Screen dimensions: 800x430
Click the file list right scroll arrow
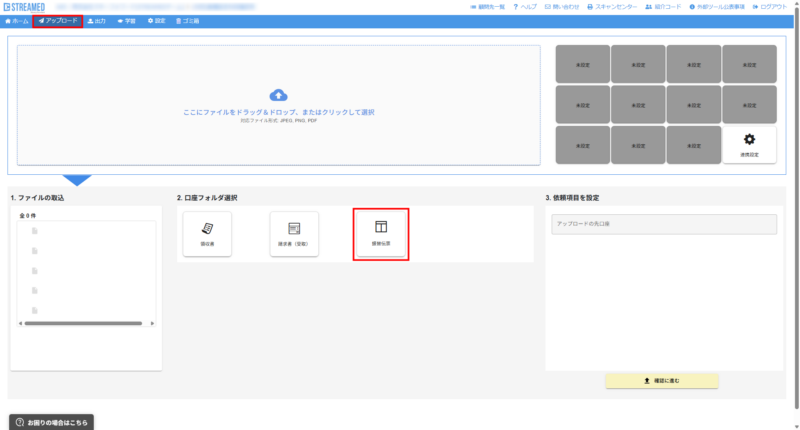point(152,323)
